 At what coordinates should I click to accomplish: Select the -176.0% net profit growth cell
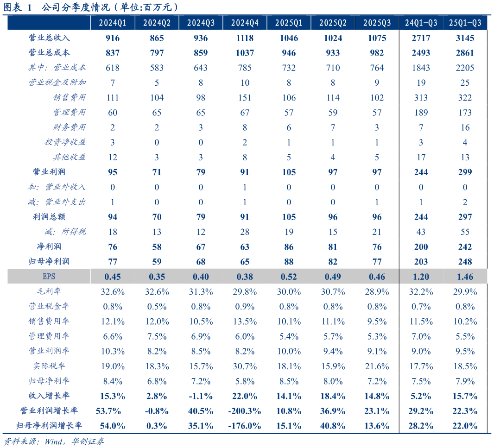[x=245, y=426]
